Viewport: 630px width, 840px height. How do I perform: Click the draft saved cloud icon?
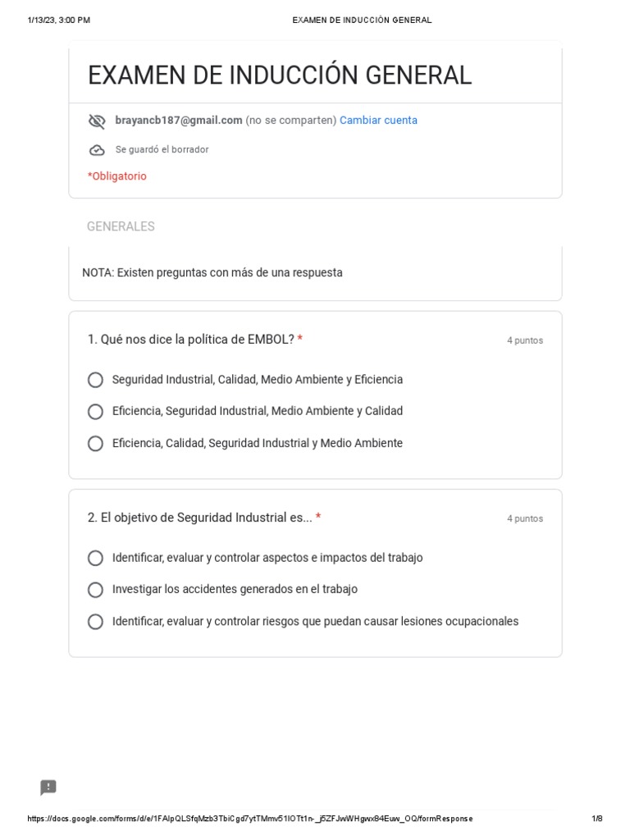(x=97, y=150)
